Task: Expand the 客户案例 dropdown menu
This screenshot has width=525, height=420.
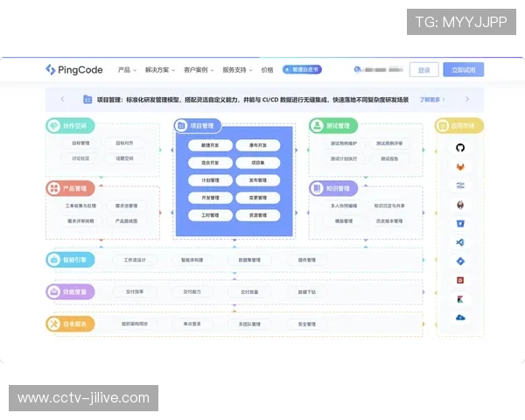Action: (x=199, y=70)
